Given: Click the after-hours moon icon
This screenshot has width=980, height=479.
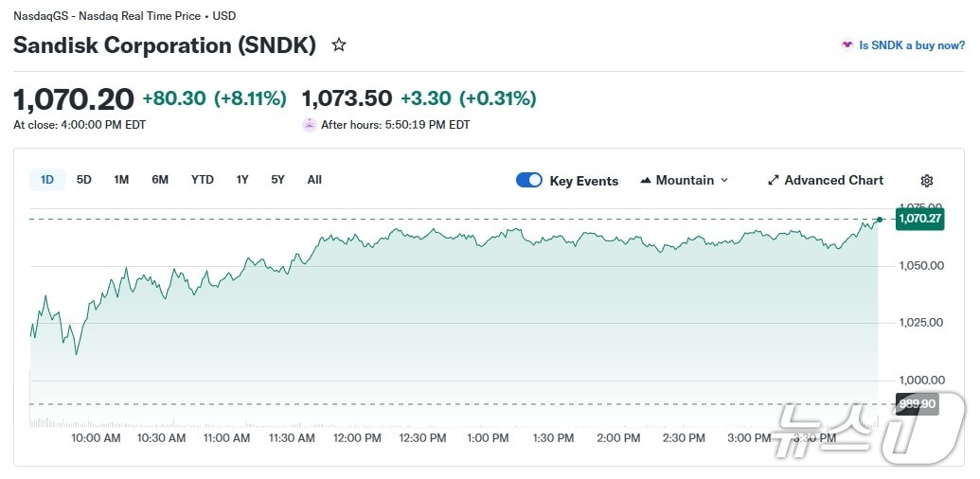Looking at the screenshot, I should click(x=310, y=124).
